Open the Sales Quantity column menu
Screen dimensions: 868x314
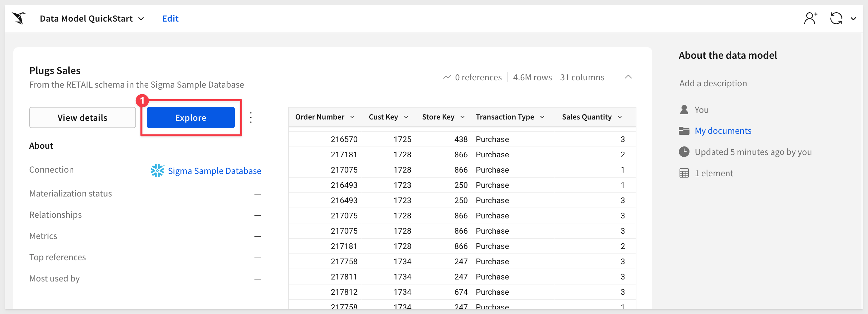[620, 117]
